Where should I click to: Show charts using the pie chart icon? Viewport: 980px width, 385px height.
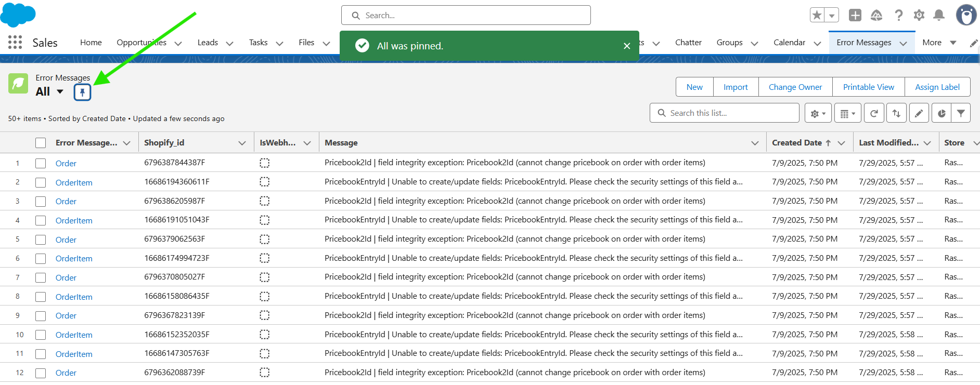click(942, 113)
